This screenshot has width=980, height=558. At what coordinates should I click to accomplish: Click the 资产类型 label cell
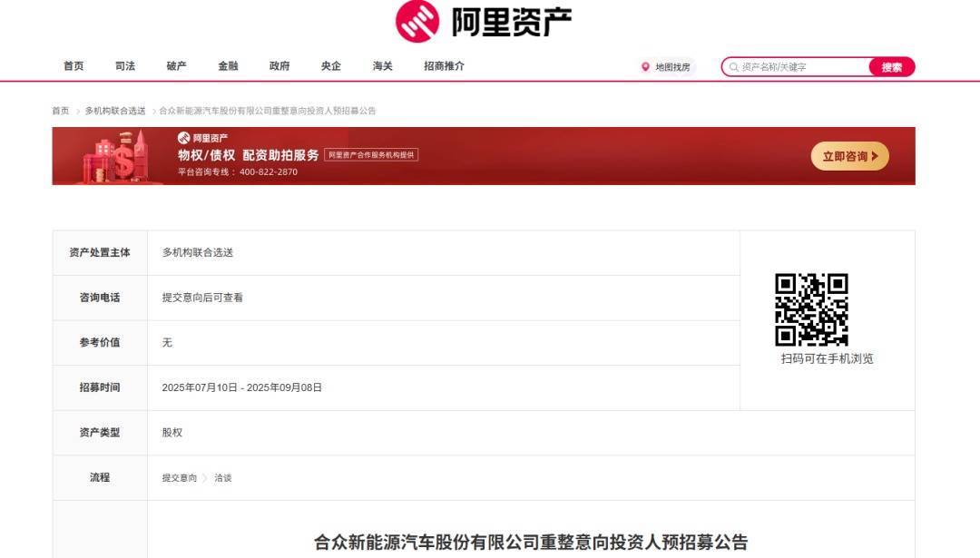[100, 433]
